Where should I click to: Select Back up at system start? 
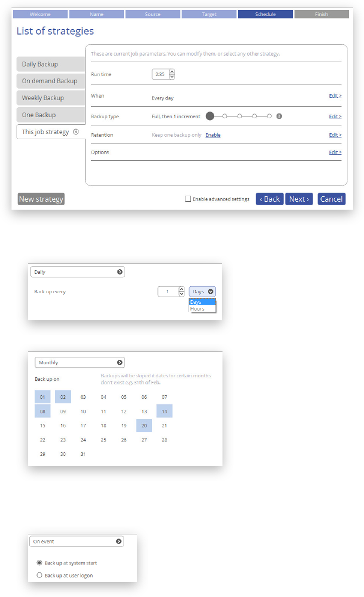39,563
